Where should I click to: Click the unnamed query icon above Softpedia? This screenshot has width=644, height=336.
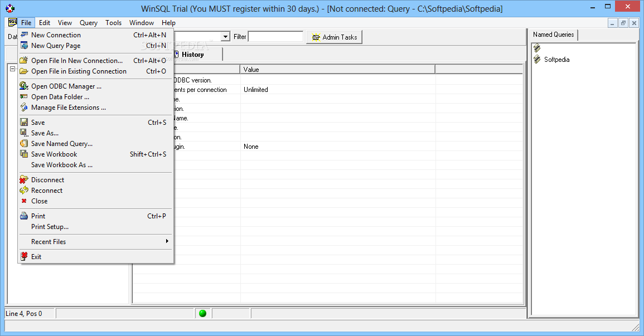537,48
